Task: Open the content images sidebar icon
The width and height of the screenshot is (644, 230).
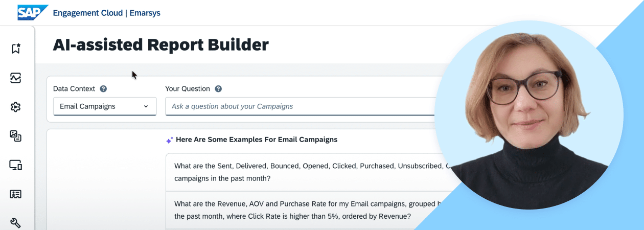Action: click(x=15, y=136)
